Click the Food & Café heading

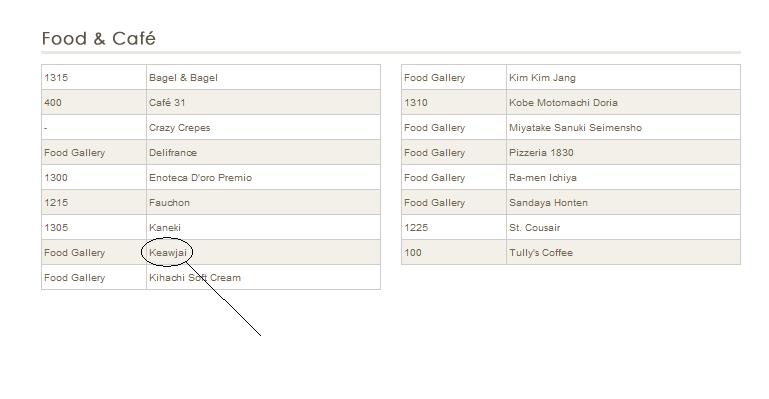(99, 38)
